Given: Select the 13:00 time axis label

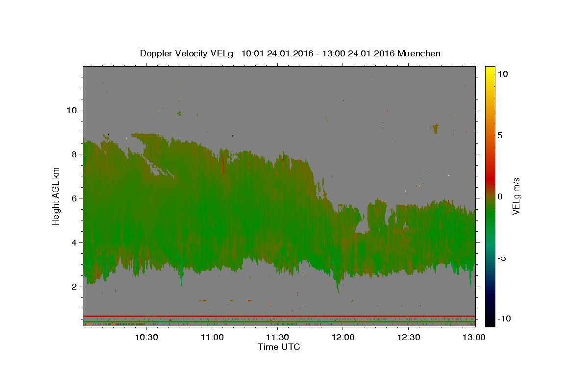Looking at the screenshot, I should [x=474, y=337].
